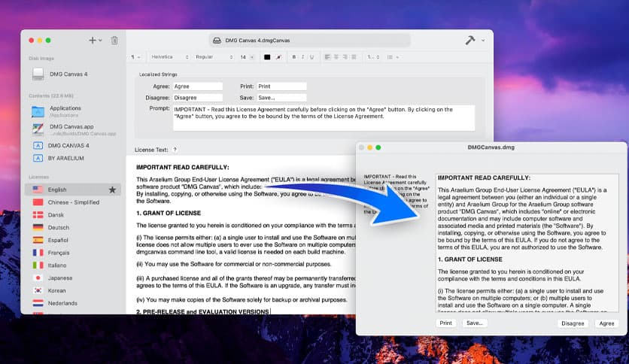Click the Italian flag icon
This screenshot has height=364, width=629.
[x=38, y=265]
